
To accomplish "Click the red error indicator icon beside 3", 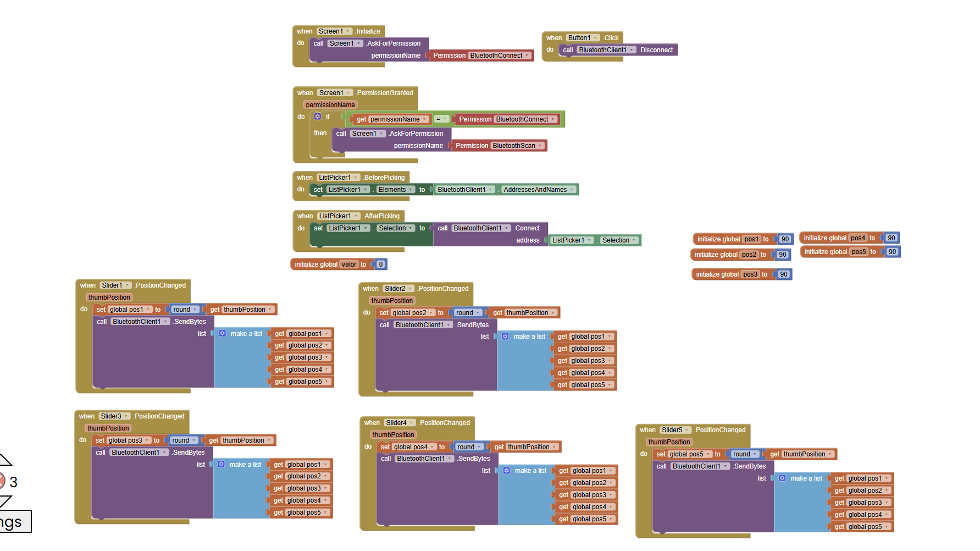I will point(1,482).
